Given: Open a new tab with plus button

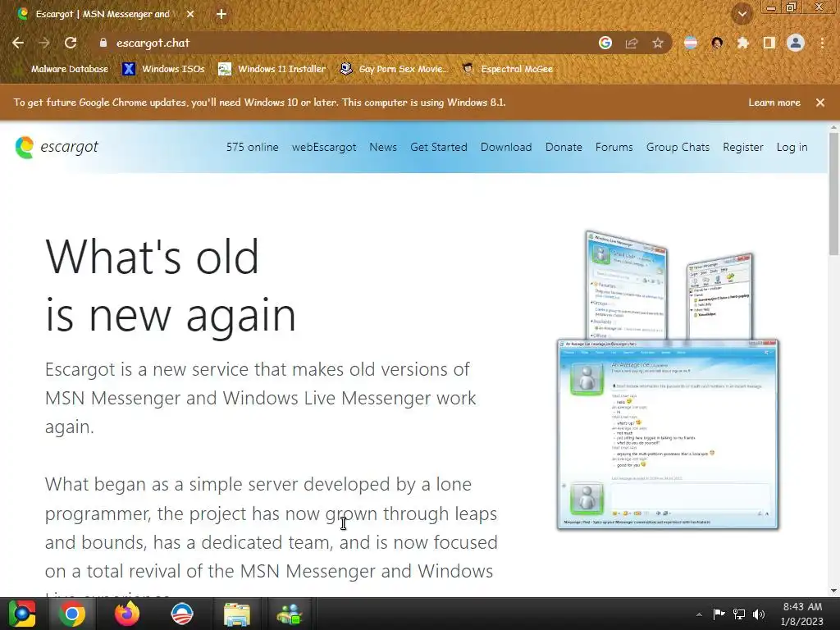Looking at the screenshot, I should (221, 14).
